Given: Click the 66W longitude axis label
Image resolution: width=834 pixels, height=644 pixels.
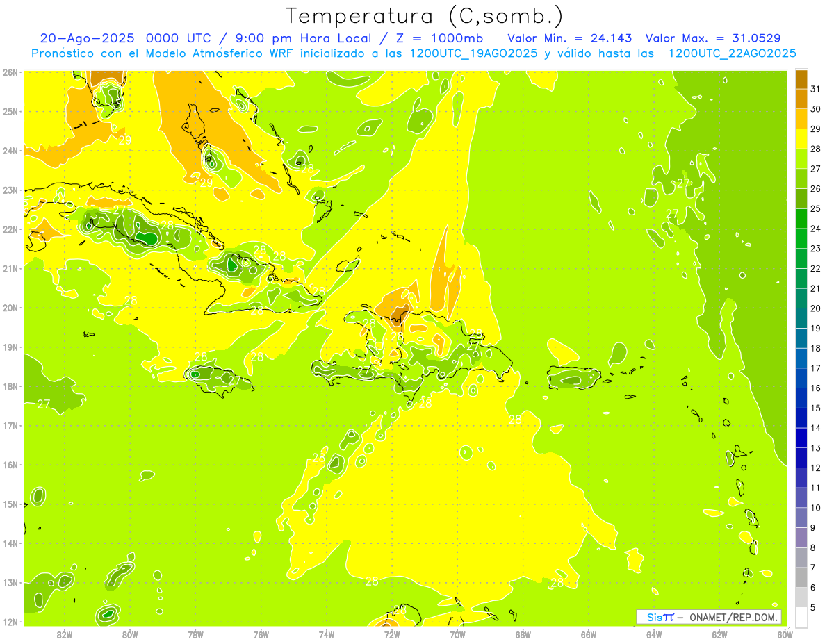Looking at the screenshot, I should coord(589,634).
